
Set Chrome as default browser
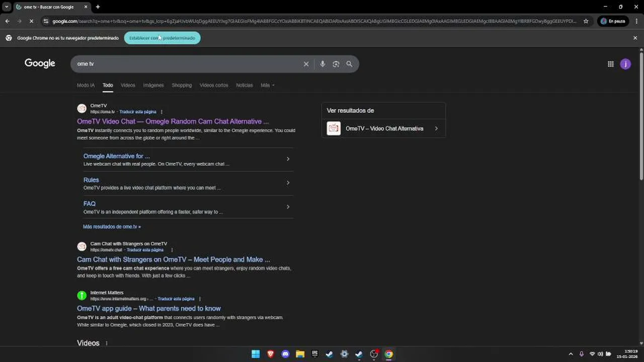[x=162, y=38]
